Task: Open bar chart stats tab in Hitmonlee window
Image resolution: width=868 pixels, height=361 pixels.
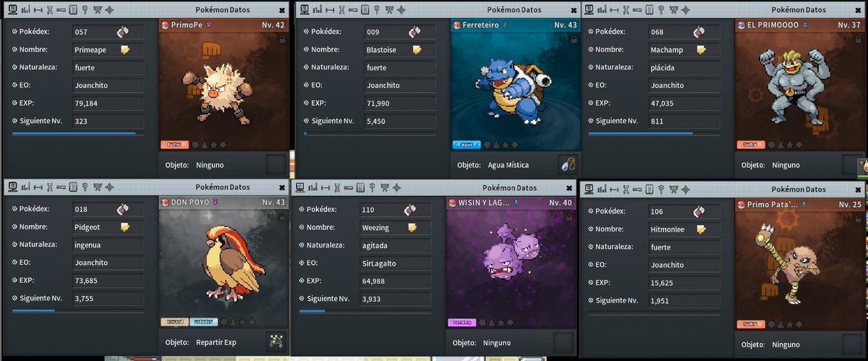Action: [601, 190]
